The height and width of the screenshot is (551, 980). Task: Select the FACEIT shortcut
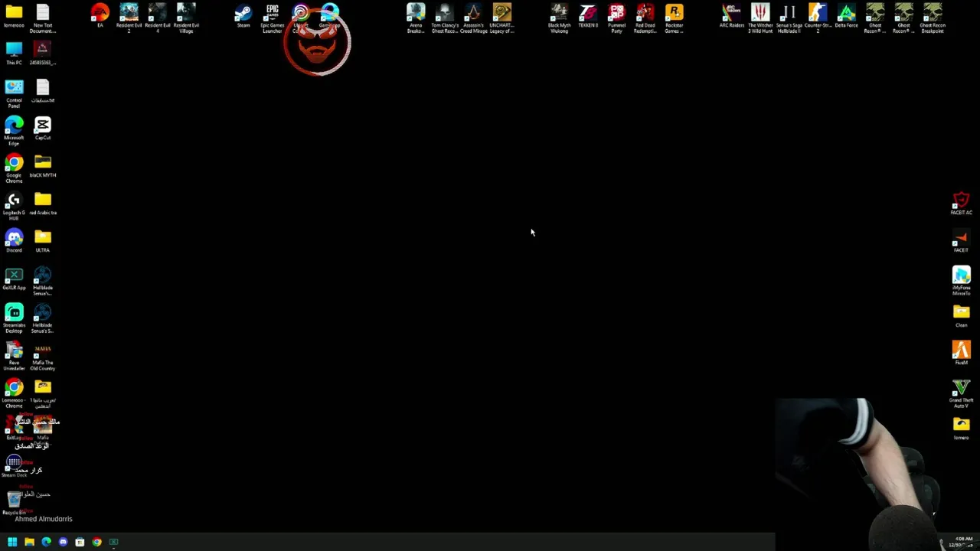click(x=961, y=240)
